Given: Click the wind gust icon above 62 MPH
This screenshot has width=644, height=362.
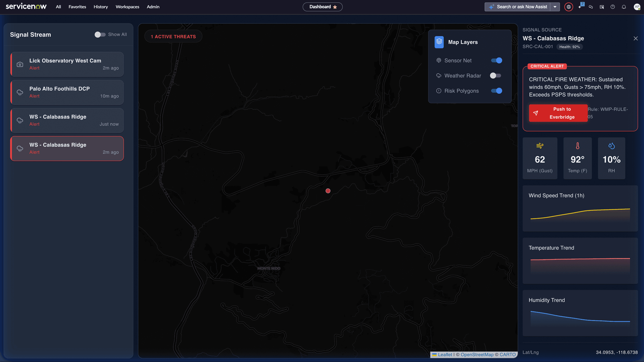Looking at the screenshot, I should (x=540, y=146).
